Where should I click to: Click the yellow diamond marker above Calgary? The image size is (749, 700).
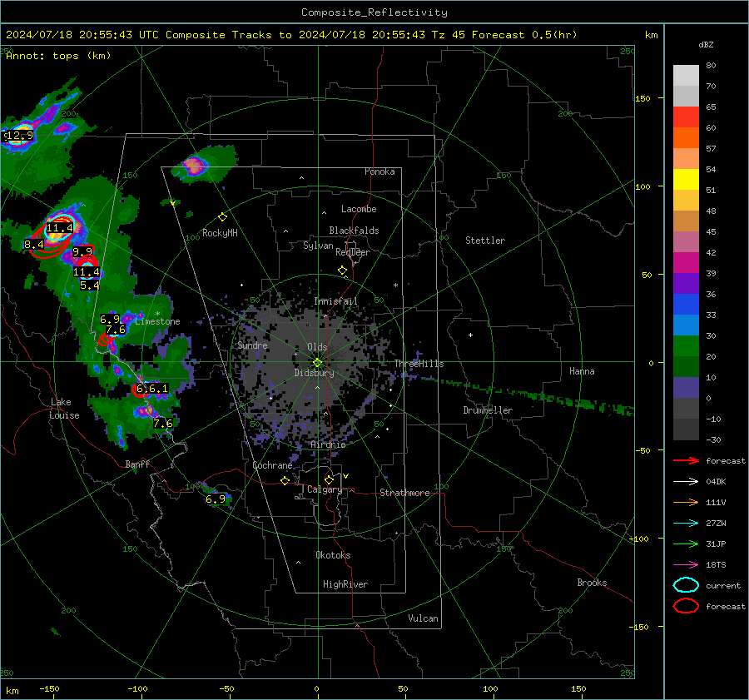(x=329, y=479)
